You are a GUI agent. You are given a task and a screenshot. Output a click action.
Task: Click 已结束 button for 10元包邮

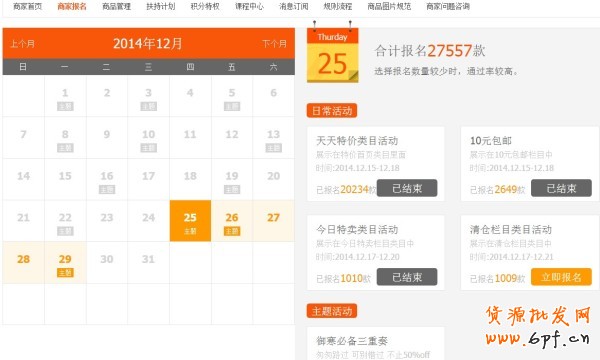(x=561, y=188)
